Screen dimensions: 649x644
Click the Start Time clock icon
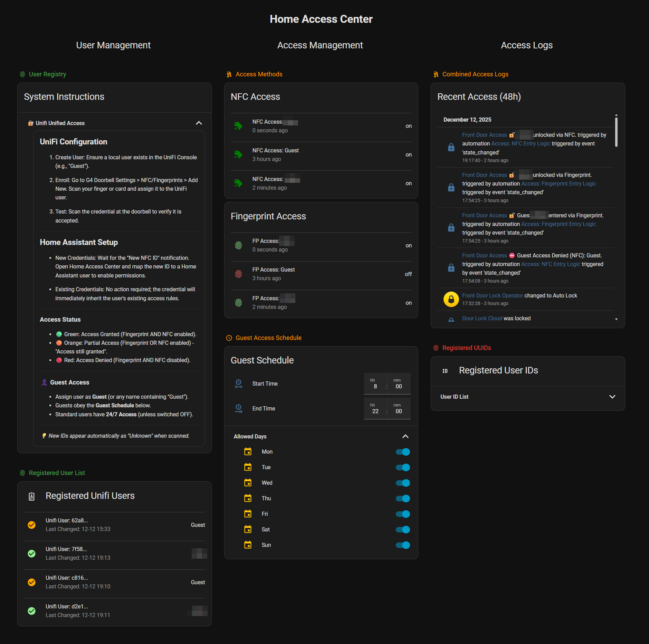238,383
